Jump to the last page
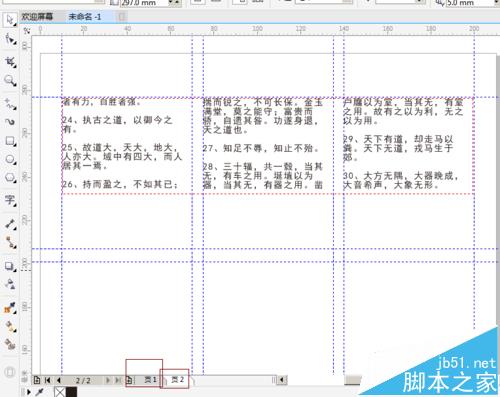 coord(118,380)
